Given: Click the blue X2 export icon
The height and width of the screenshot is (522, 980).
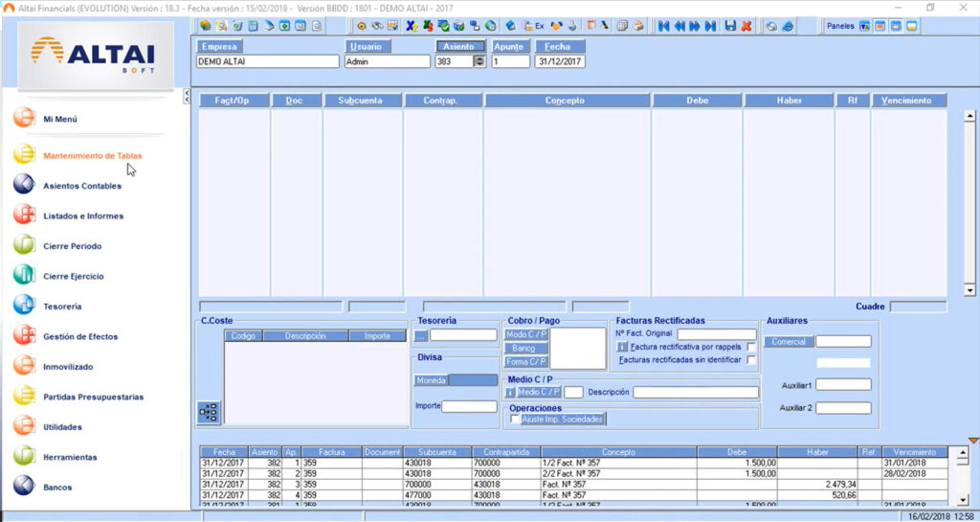Looking at the screenshot, I should click(412, 26).
